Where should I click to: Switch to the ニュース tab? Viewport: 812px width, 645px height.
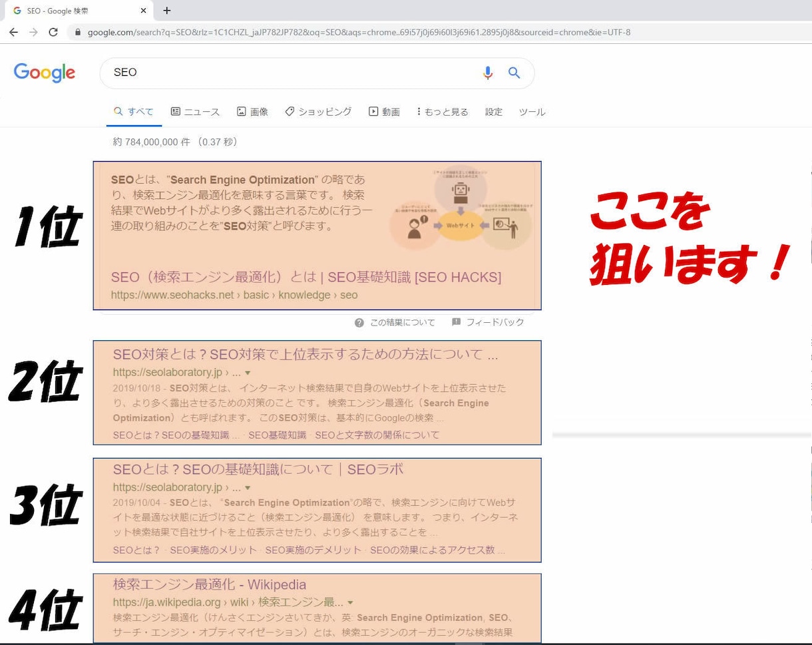[195, 112]
